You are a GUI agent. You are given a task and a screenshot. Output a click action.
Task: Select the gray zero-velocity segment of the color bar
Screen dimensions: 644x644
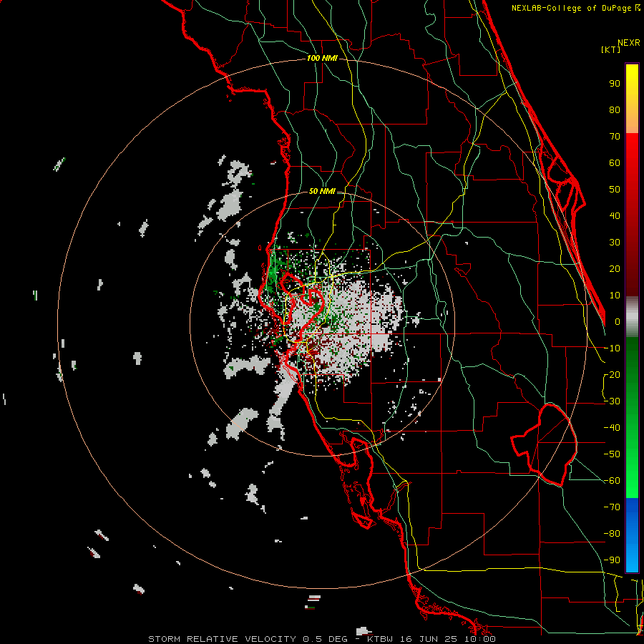point(632,316)
